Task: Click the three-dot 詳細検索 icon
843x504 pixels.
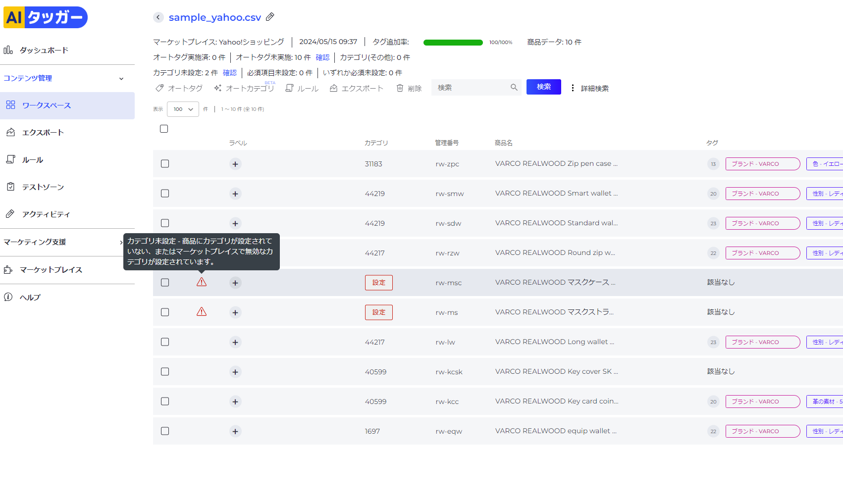Action: tap(573, 88)
